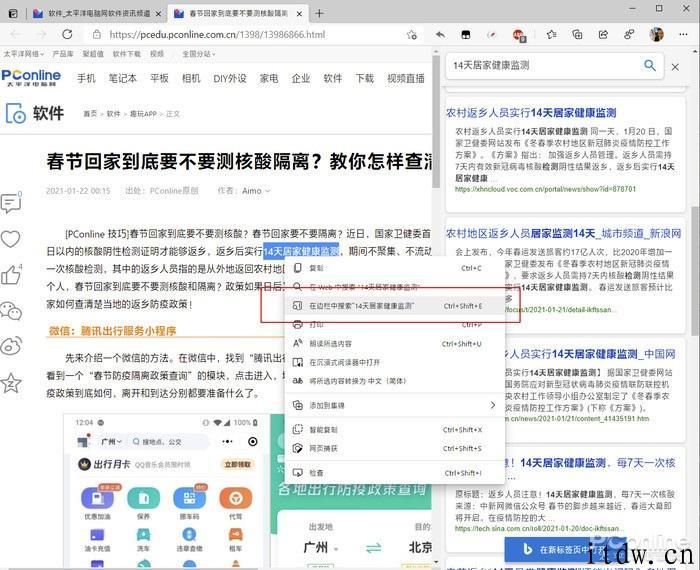Expand the 添加到集锦 submenu

(395, 405)
